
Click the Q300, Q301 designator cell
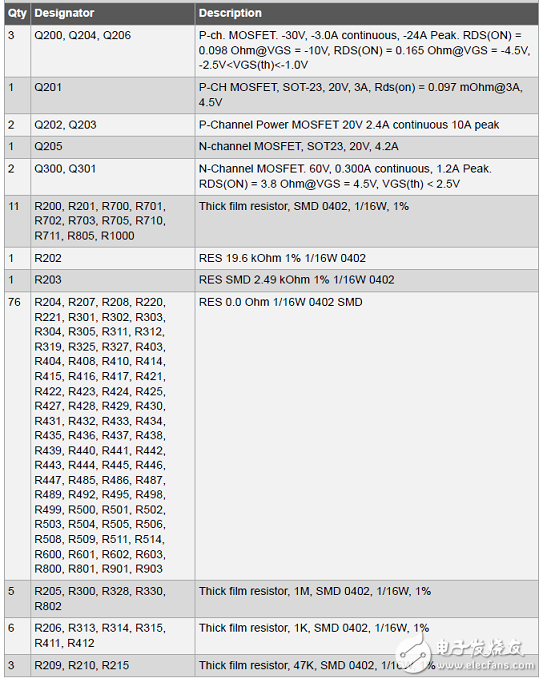tap(113, 177)
